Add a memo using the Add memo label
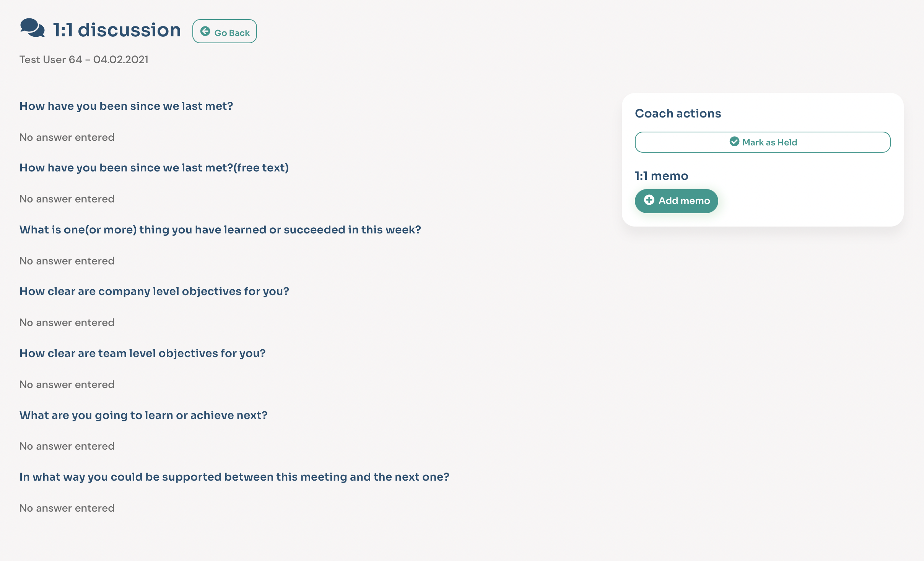 pos(684,201)
